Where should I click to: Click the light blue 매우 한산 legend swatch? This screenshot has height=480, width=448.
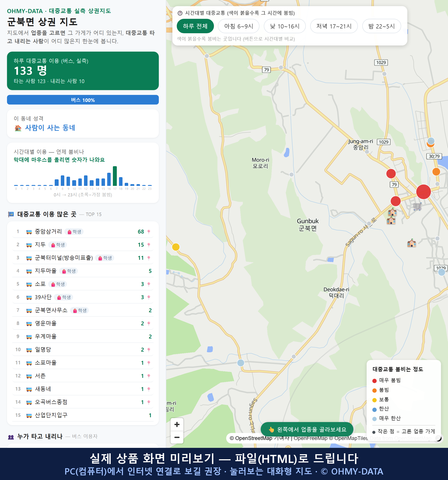(374, 419)
